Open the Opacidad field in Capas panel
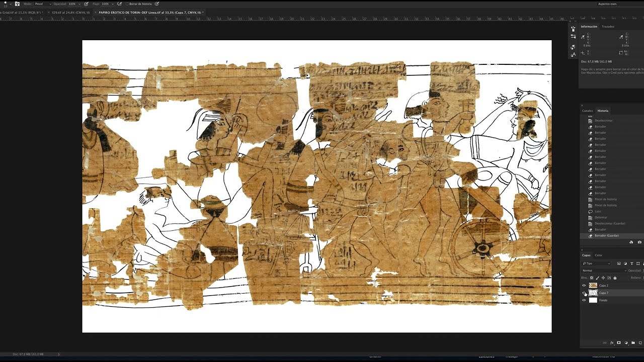Image resolution: width=644 pixels, height=362 pixels. coord(636,270)
